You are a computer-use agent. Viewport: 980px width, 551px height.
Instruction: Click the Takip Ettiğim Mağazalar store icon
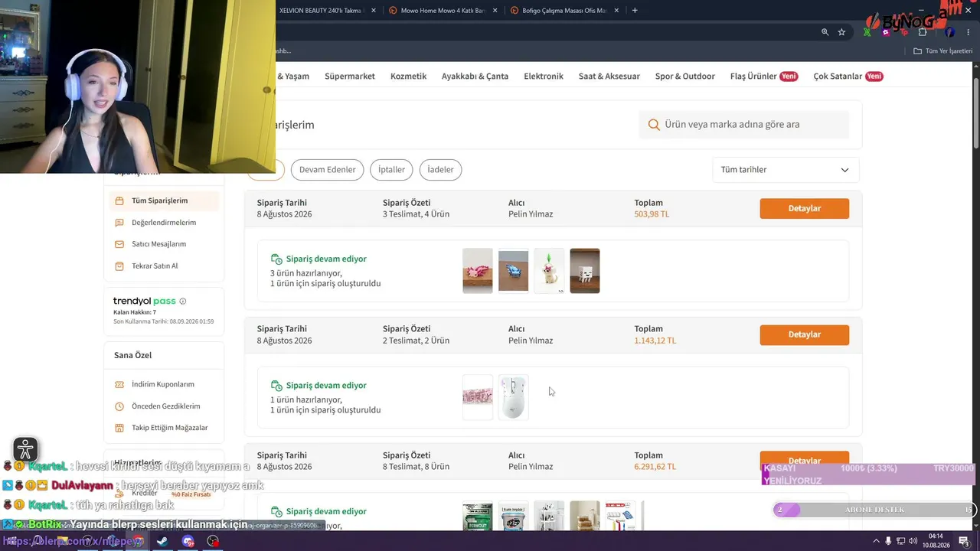coord(119,428)
